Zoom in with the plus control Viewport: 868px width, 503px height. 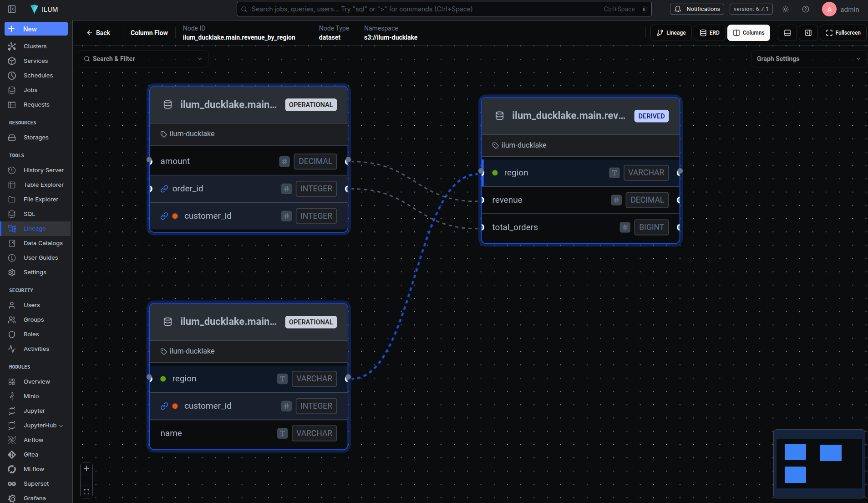point(86,468)
